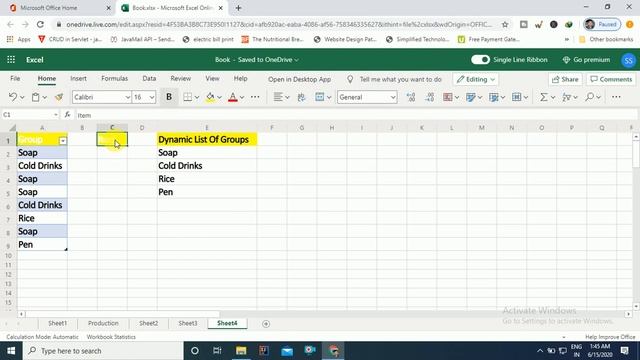Click Workbook Statistics in status bar
This screenshot has height=360, width=640.
(x=111, y=337)
